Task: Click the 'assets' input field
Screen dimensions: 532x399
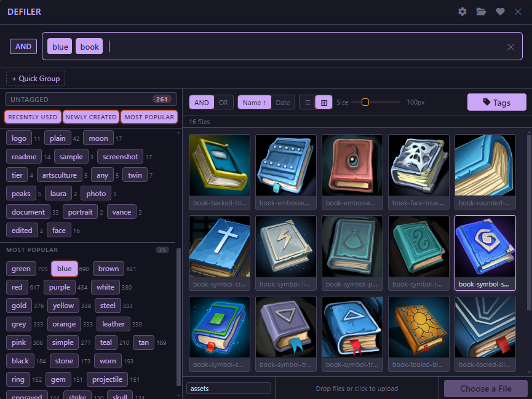Action: coord(228,388)
